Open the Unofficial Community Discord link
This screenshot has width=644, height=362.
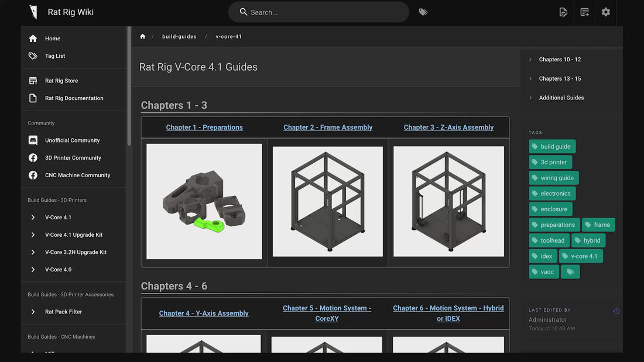[x=72, y=140]
